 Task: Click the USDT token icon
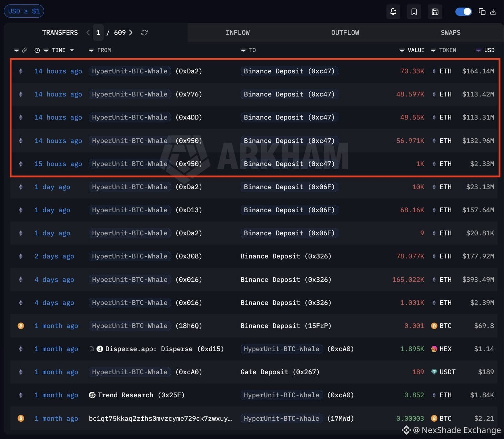point(434,372)
